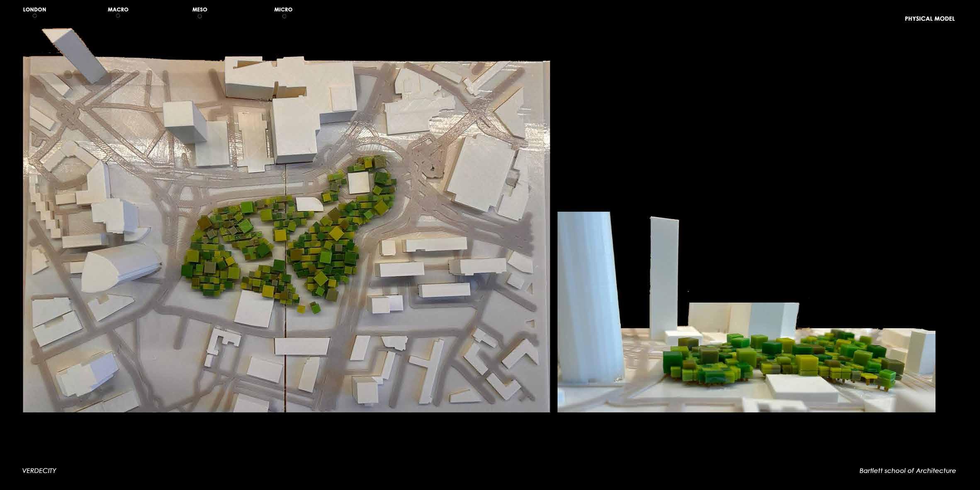Click the white square building inside green cluster
Image resolution: width=980 pixels, height=490 pixels.
359,183
